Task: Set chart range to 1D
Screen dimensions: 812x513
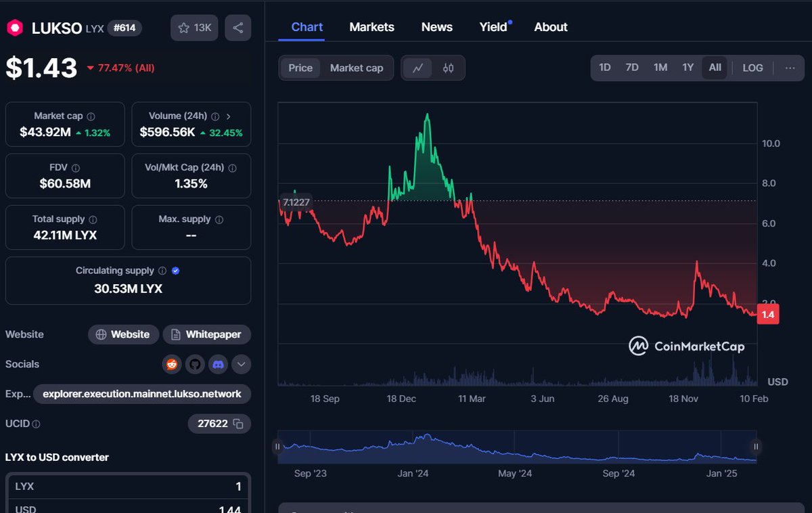Action: [x=604, y=68]
